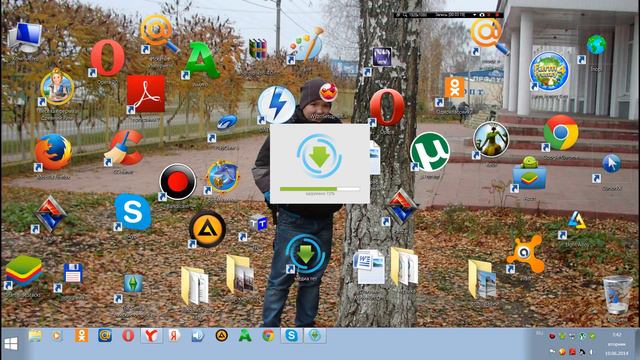Open Avast antivirus desktop shortcut

[526, 254]
